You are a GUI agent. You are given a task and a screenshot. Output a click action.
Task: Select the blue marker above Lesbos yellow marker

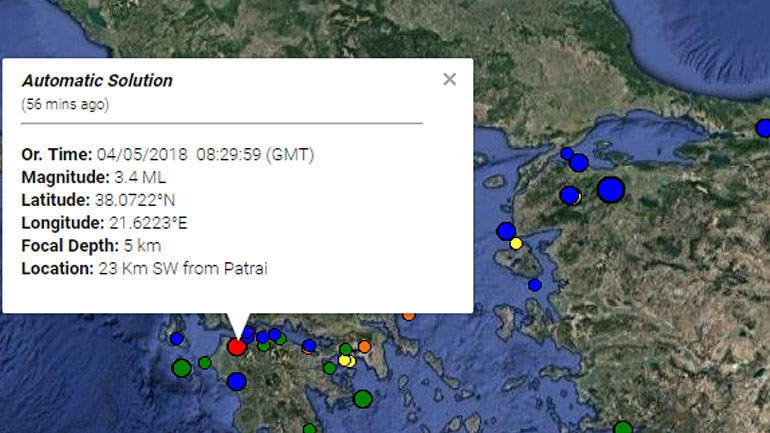coord(506,231)
